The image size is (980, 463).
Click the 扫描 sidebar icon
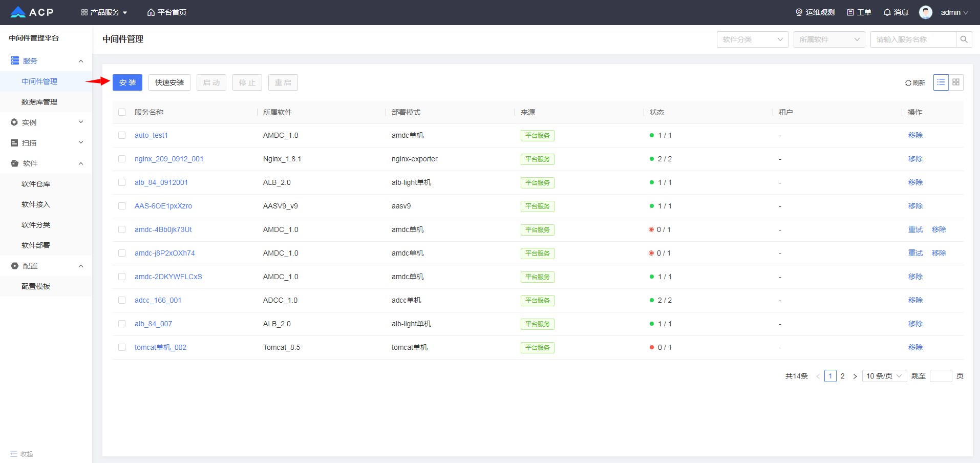coord(14,143)
